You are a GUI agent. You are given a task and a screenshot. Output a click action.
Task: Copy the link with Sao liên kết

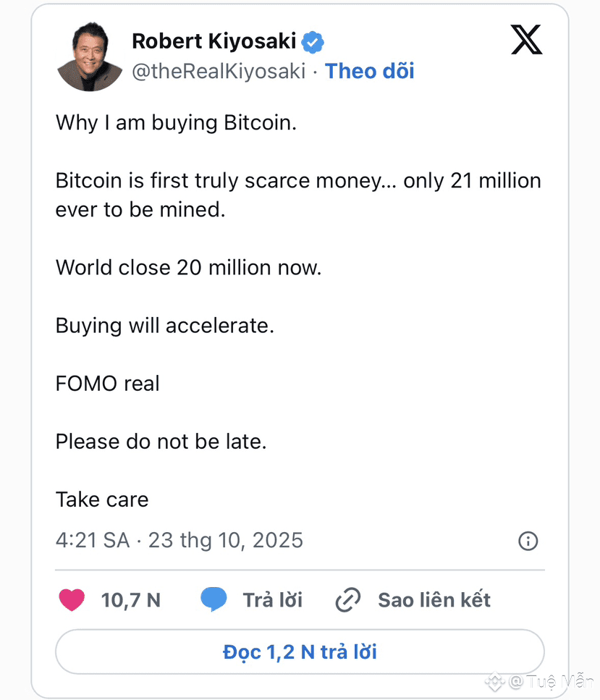[434, 600]
